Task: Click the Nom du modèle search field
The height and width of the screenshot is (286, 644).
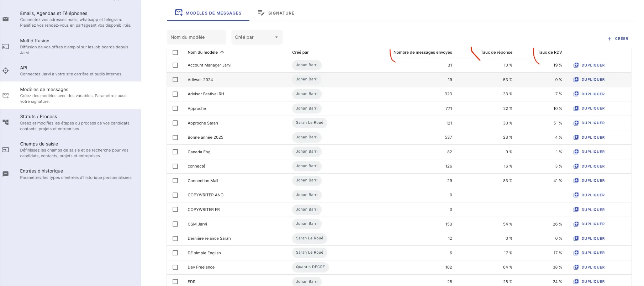Action: tap(196, 37)
